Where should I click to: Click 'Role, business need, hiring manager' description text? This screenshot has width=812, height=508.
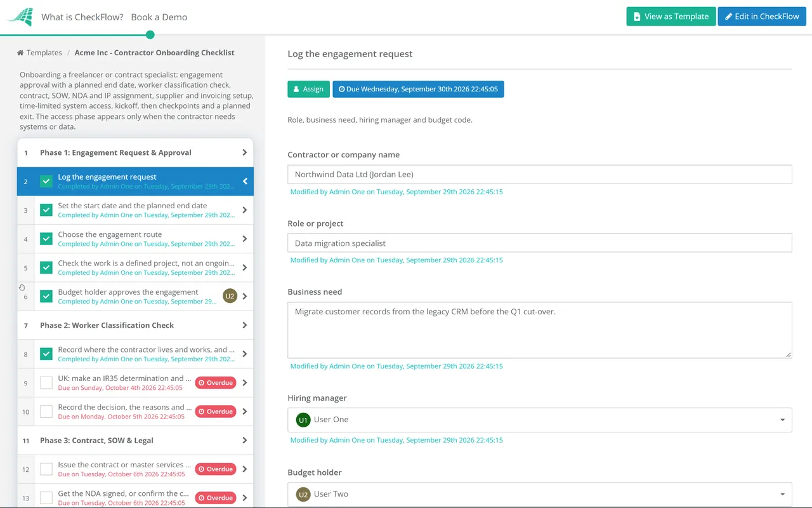click(x=380, y=119)
